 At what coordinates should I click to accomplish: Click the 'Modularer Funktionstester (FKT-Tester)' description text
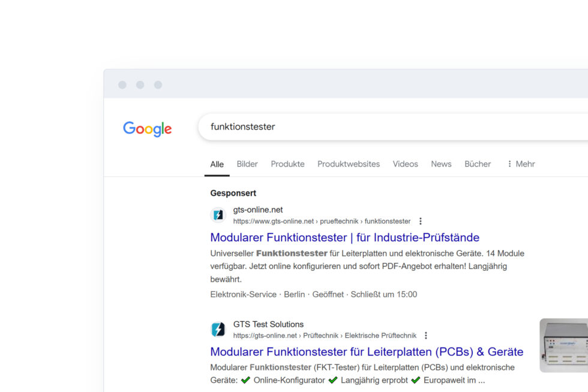[x=362, y=374]
